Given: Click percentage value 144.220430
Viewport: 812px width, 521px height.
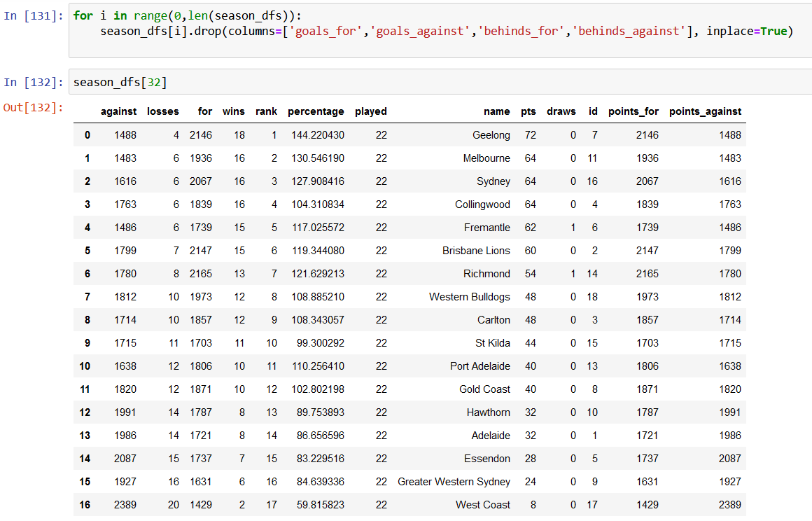Looking at the screenshot, I should pyautogui.click(x=317, y=135).
